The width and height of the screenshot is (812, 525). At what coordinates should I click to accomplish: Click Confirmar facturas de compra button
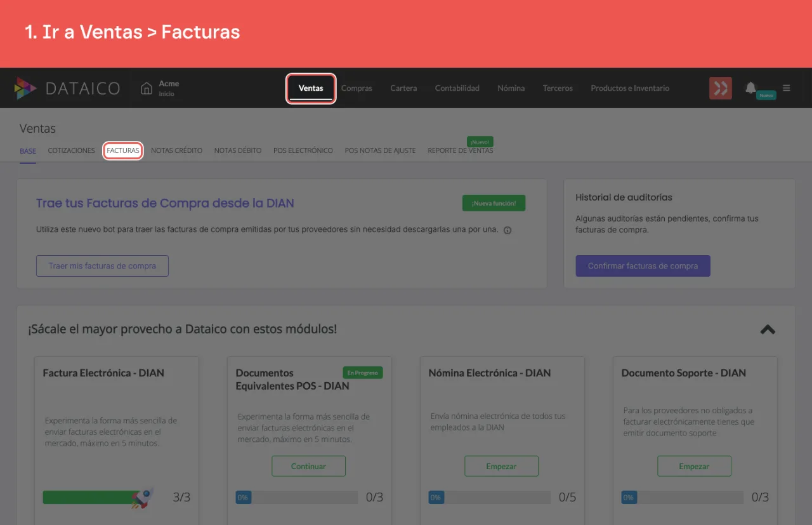coord(643,266)
